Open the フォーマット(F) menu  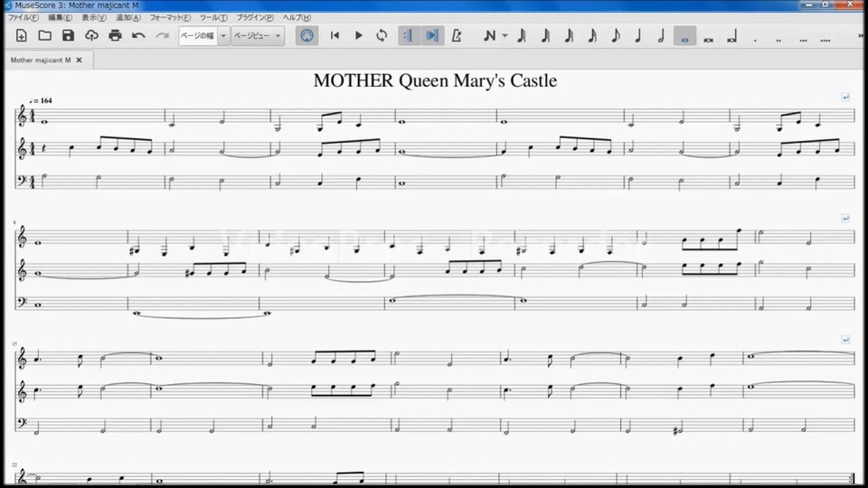point(170,18)
